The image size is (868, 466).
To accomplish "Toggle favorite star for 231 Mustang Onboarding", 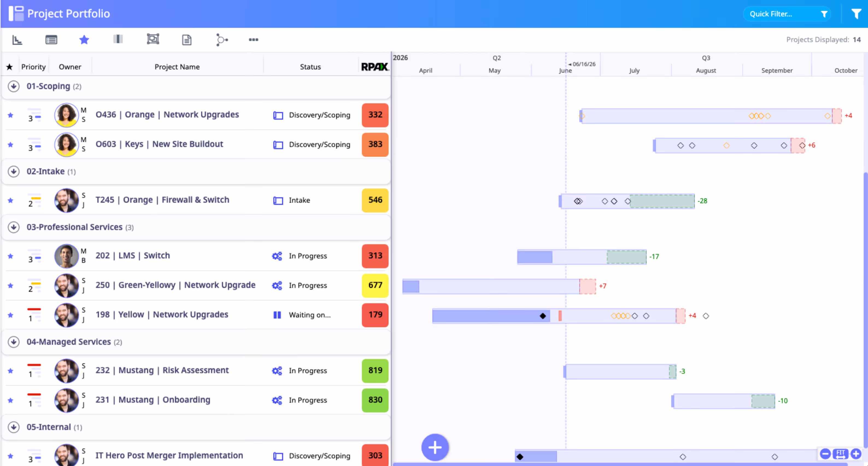I will (x=10, y=400).
